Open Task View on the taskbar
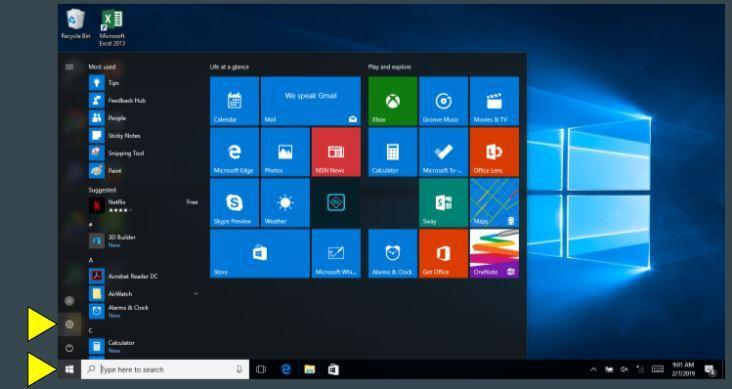Viewport: 732px width, 389px height. [261, 369]
